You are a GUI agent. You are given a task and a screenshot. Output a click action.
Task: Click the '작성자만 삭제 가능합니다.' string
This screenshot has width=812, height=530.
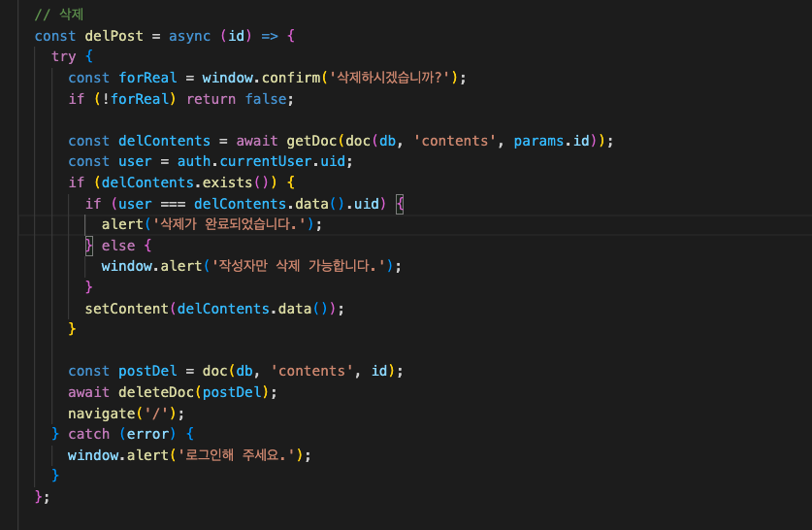[x=299, y=266]
